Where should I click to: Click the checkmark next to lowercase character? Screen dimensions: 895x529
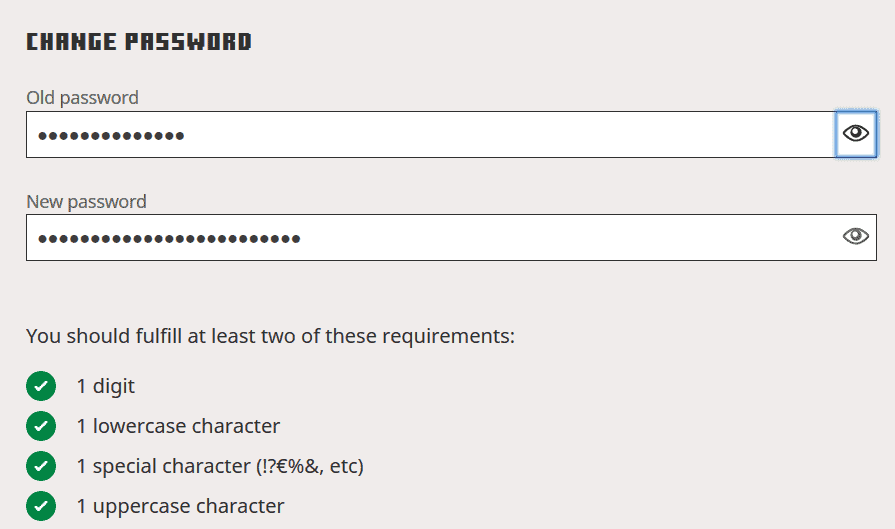[41, 426]
